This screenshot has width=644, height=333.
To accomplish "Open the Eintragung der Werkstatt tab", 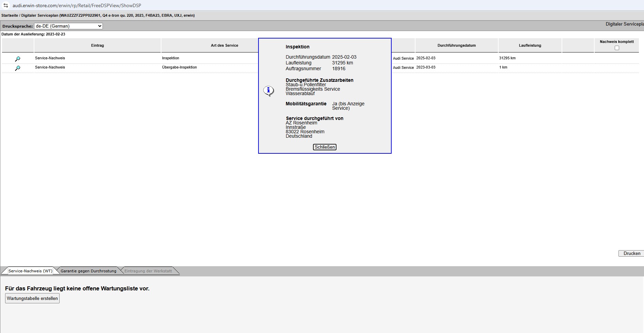I will click(x=148, y=271).
